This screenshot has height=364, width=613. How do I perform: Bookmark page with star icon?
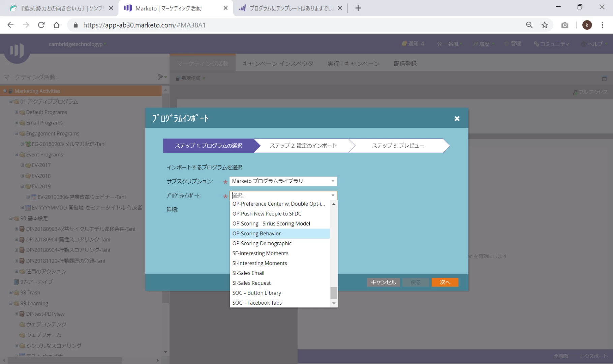click(545, 25)
